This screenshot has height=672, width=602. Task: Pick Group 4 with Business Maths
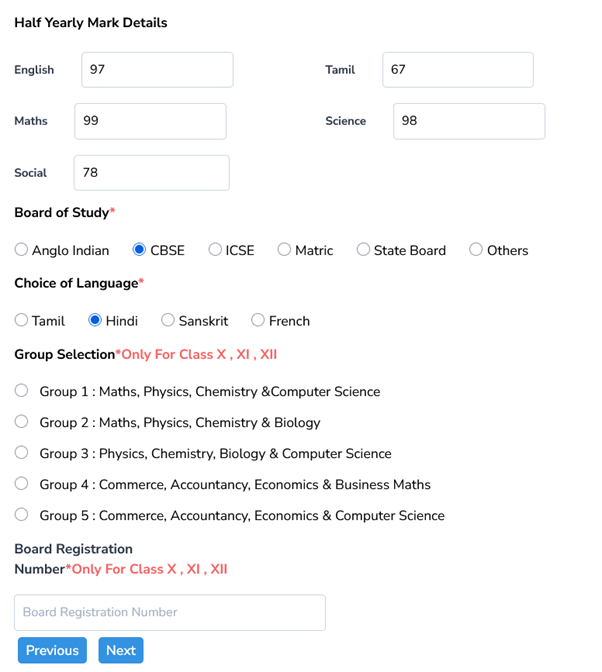coord(22,484)
